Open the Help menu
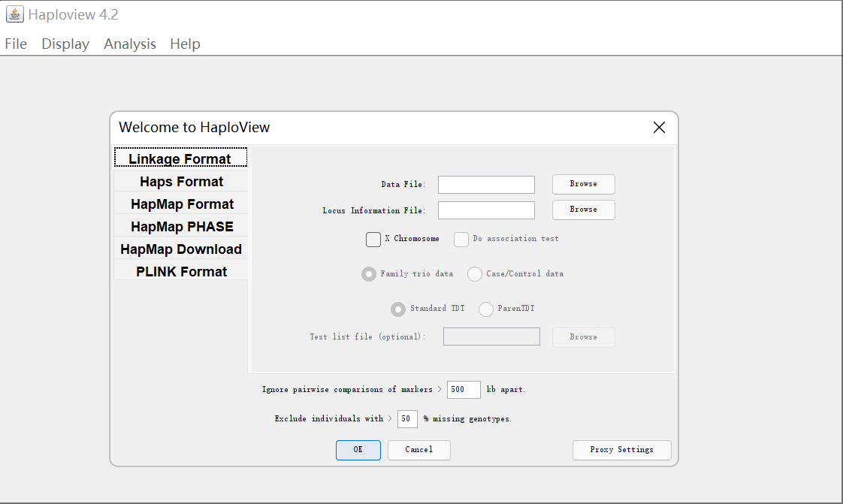 (185, 44)
